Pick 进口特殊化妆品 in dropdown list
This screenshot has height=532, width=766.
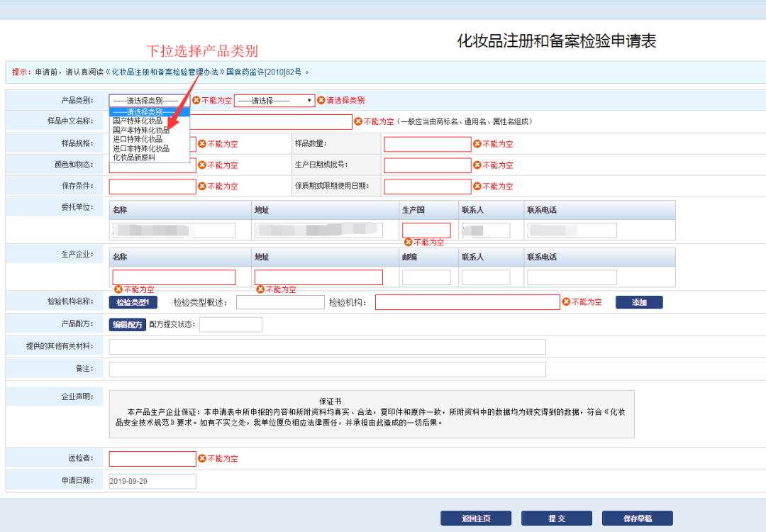138,140
